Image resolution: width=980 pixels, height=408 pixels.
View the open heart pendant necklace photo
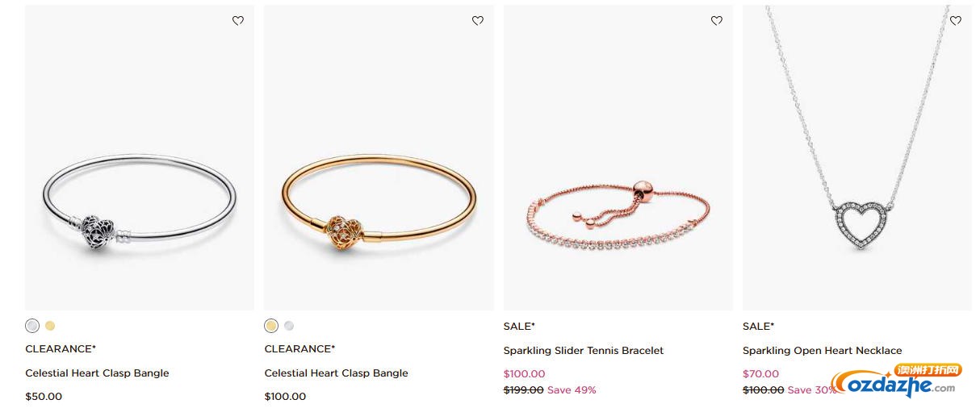click(x=857, y=158)
